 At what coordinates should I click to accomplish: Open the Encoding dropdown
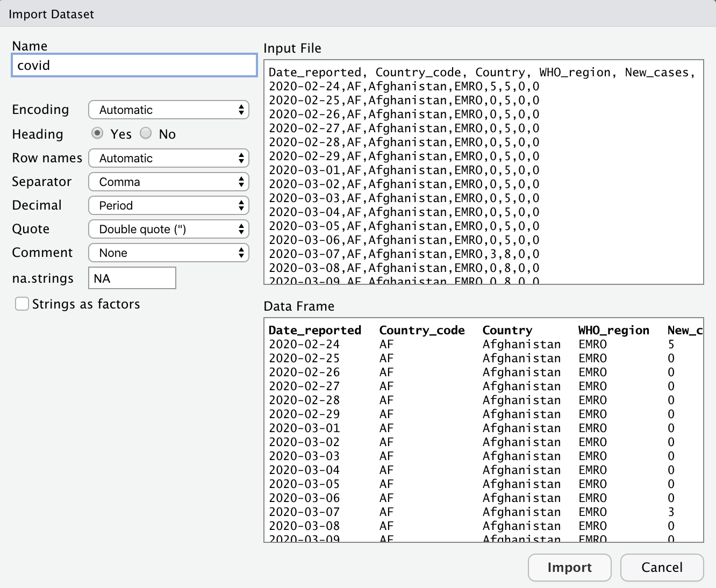168,110
